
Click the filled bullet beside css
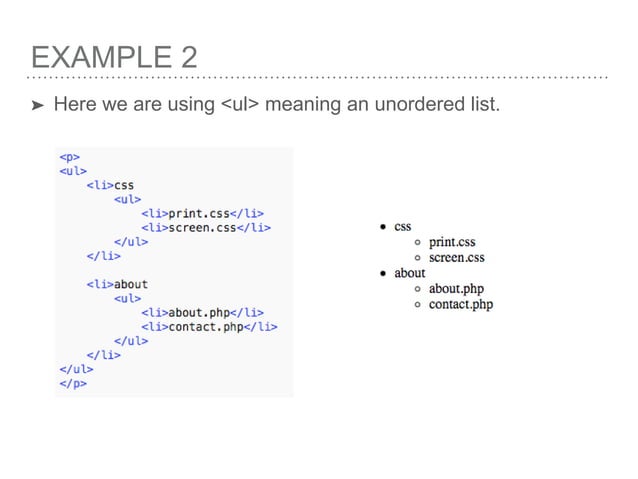(x=382, y=227)
